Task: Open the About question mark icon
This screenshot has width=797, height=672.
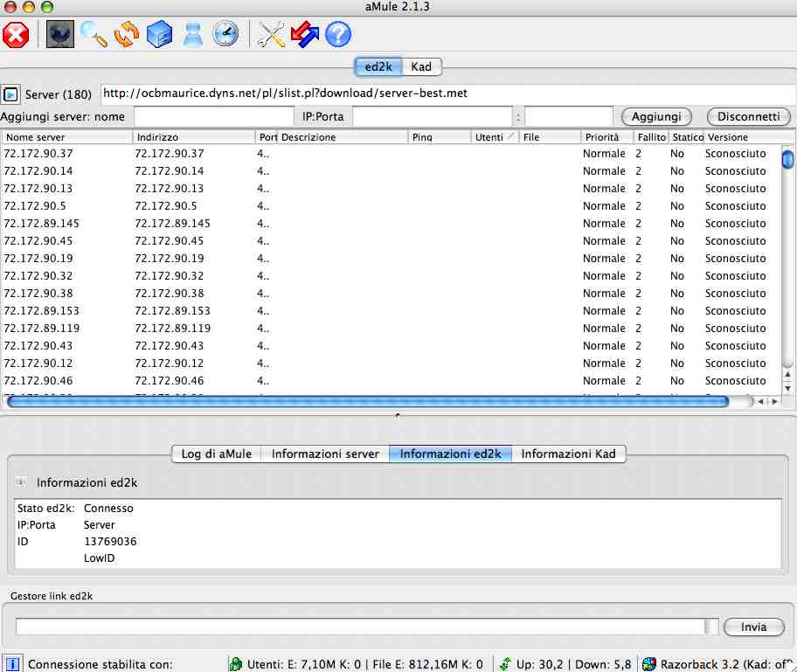Action: click(338, 35)
